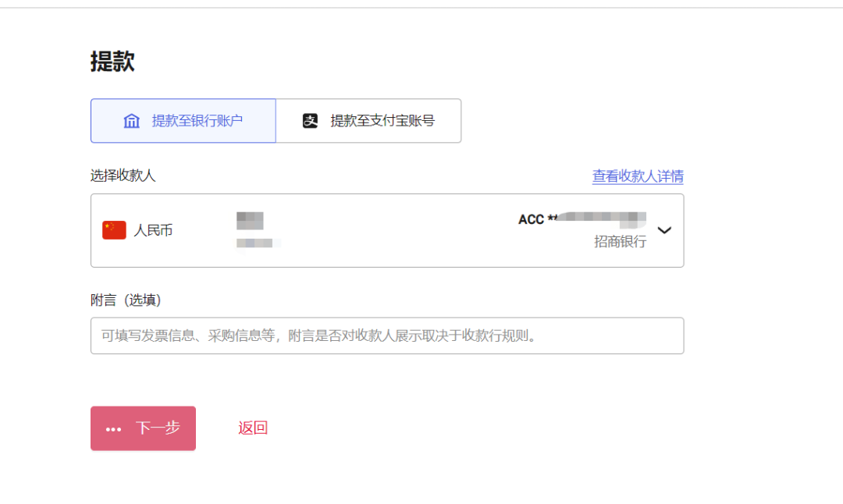Click the 返回 link

pyautogui.click(x=253, y=428)
